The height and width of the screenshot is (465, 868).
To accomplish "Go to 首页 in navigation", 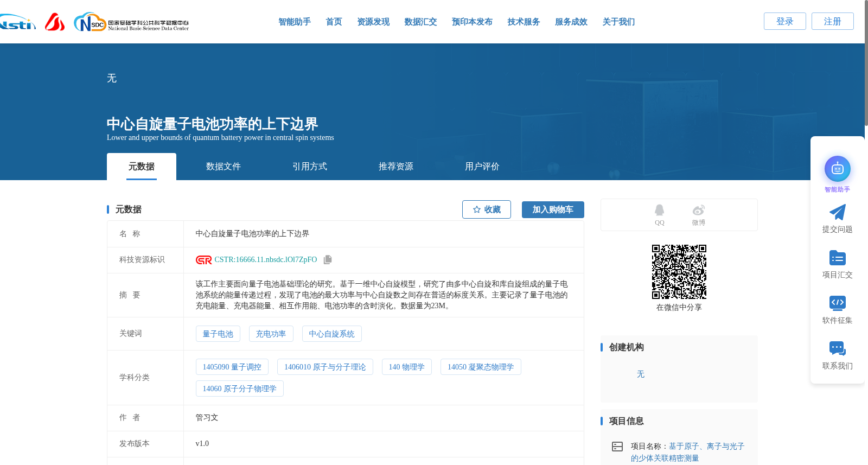I will 334,22.
